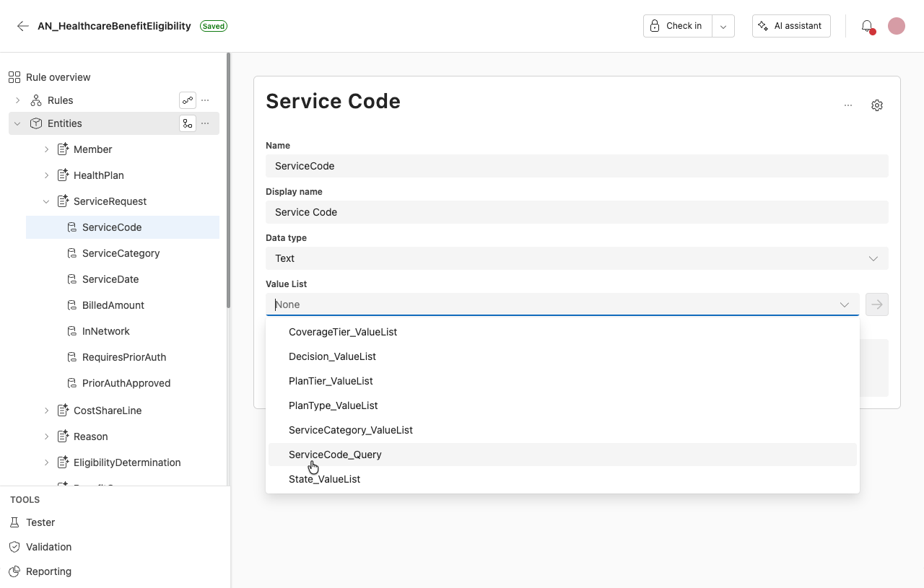Select the RequiresPriorAuth attribute
The image size is (924, 588).
pyautogui.click(x=123, y=357)
